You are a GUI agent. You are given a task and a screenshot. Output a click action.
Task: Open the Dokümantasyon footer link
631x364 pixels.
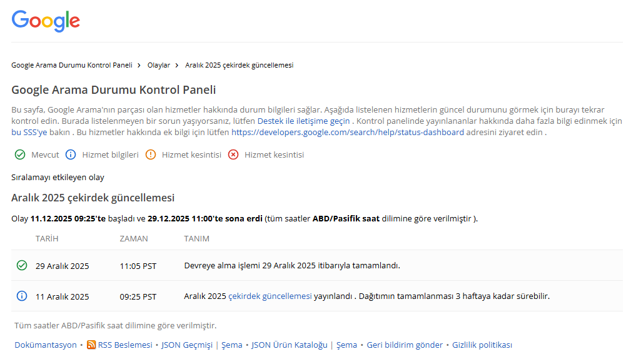(x=46, y=345)
